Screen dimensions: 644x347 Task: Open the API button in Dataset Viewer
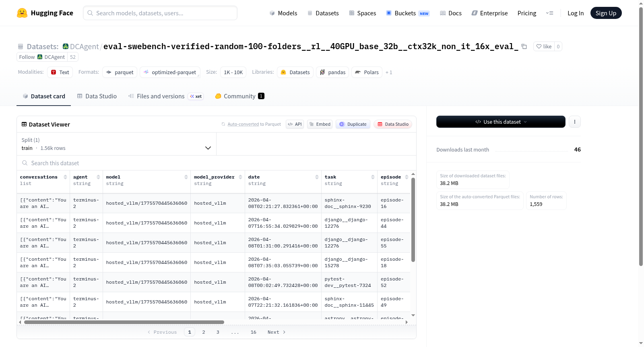tap(295, 124)
